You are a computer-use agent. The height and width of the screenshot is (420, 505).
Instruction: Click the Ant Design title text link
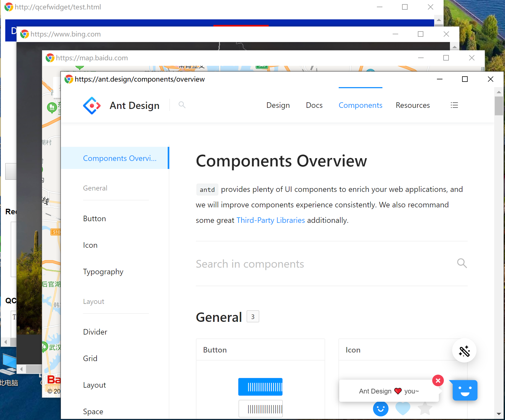click(x=134, y=106)
